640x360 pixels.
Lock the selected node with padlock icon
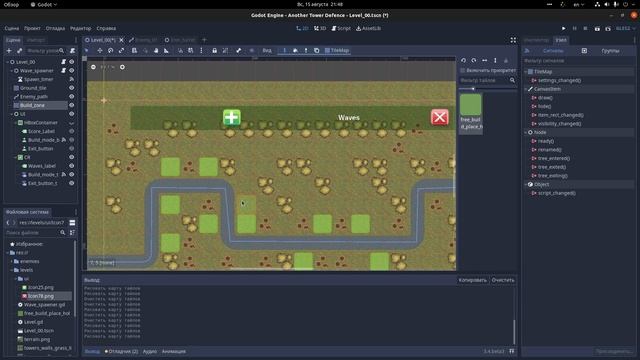click(x=214, y=51)
